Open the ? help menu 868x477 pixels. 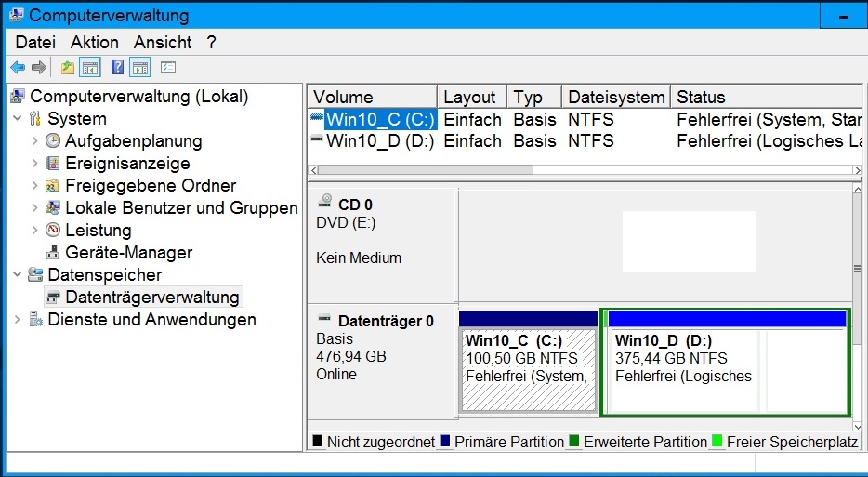click(211, 42)
